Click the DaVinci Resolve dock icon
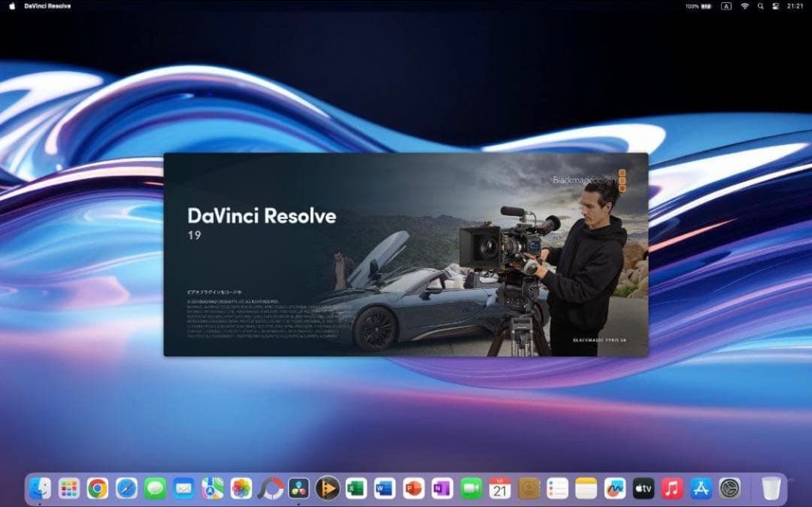The width and height of the screenshot is (812, 507). tap(298, 488)
